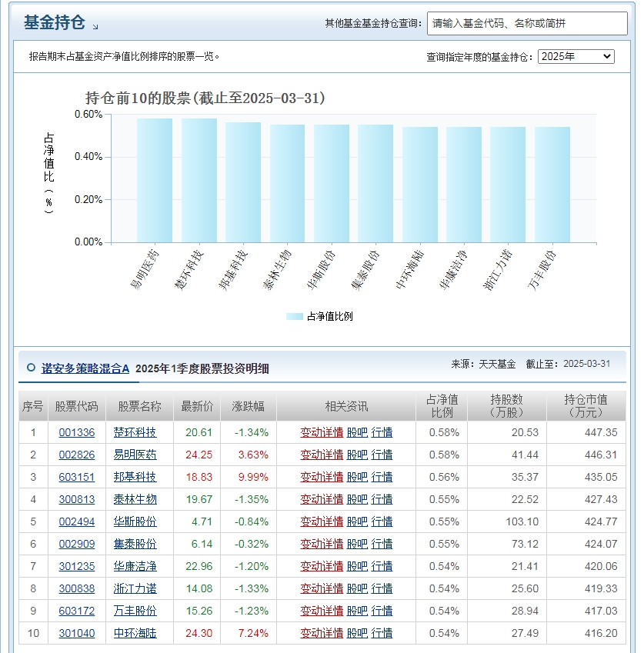This screenshot has height=653, width=644.
Task: Click the 涨跌幅 column header
Action: [249, 406]
